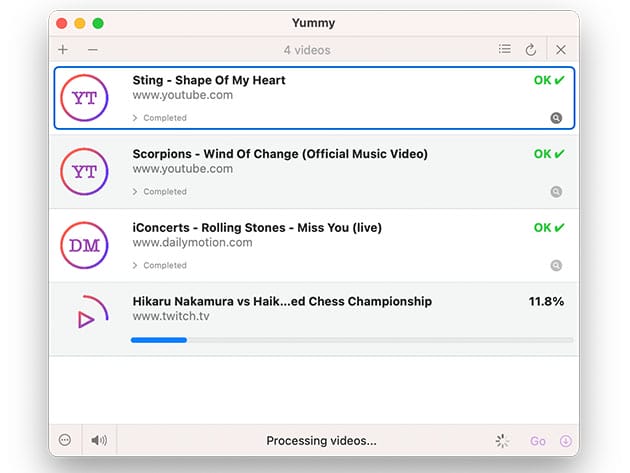Click the DM Dailymotion thumbnail icon
Image resolution: width=630 pixels, height=473 pixels.
tap(85, 246)
